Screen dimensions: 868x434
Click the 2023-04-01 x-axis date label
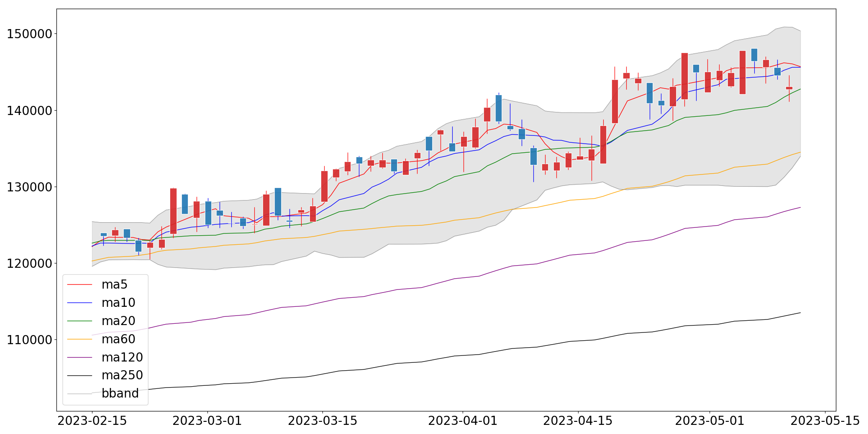click(463, 421)
